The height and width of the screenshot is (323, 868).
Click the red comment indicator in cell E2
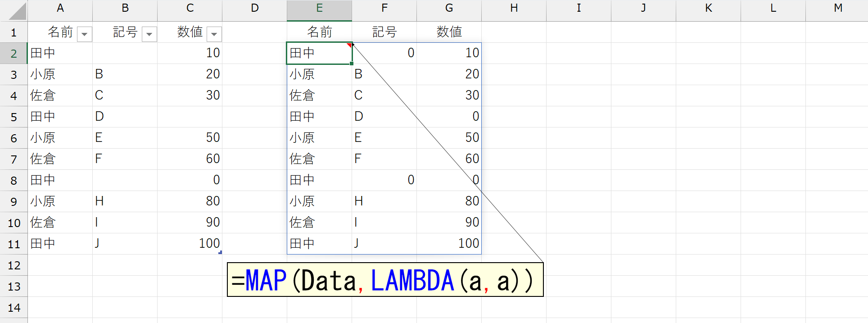pos(349,45)
